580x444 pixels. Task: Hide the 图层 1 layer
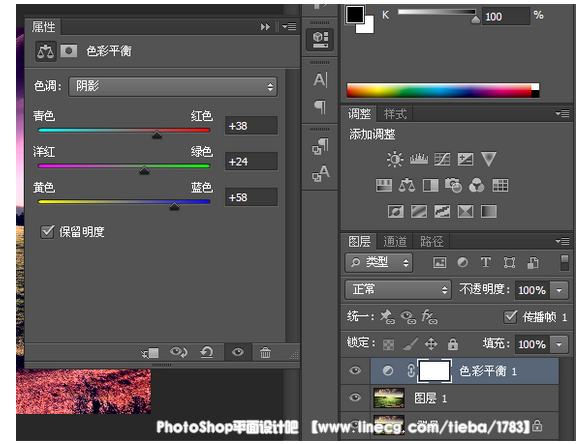[x=355, y=397]
